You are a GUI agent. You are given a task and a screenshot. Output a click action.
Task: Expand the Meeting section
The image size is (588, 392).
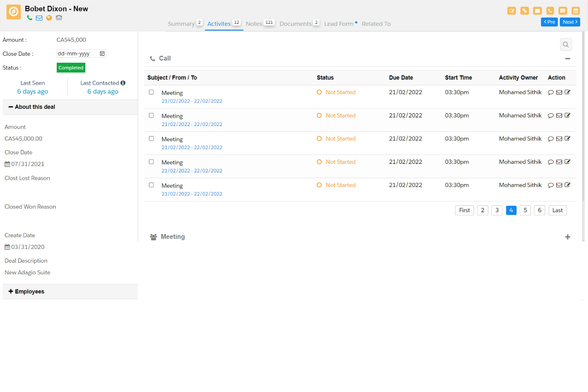[568, 237]
